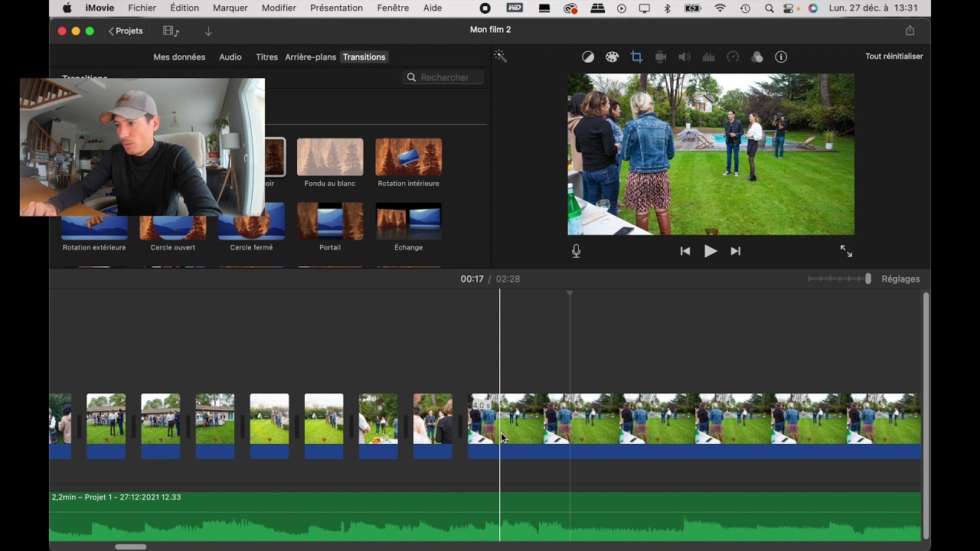Select Cercle fermé transition

pos(251,222)
